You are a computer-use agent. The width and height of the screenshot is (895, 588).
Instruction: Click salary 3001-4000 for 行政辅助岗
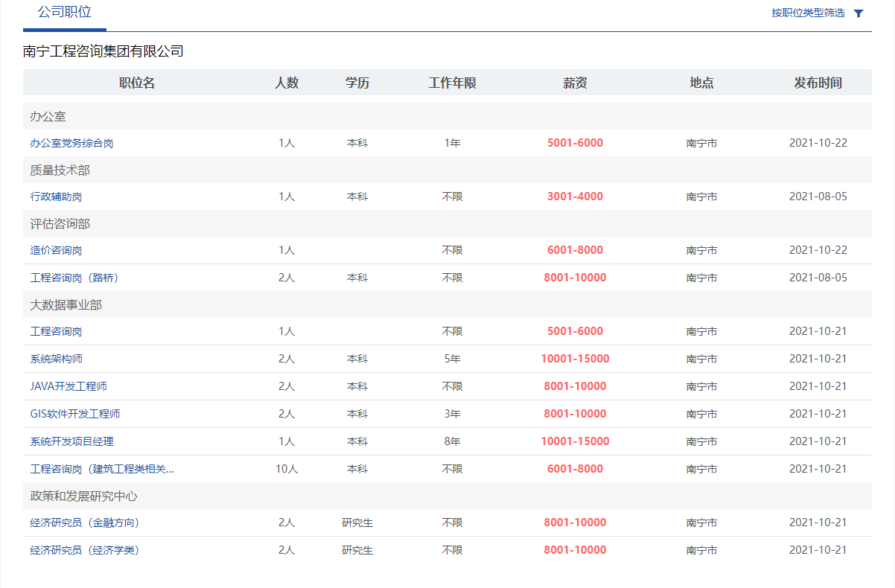tap(576, 196)
